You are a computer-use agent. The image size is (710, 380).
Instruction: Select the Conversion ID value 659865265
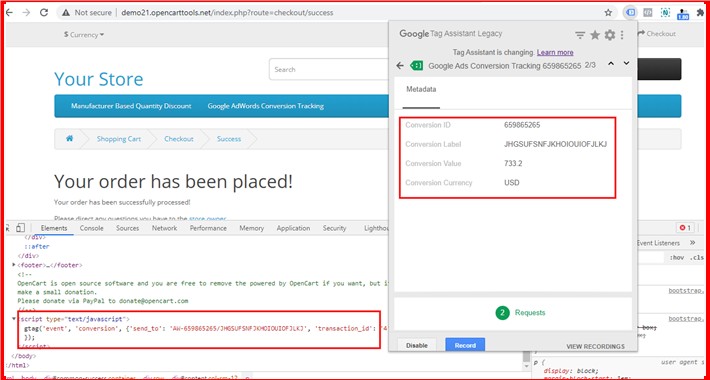(522, 125)
